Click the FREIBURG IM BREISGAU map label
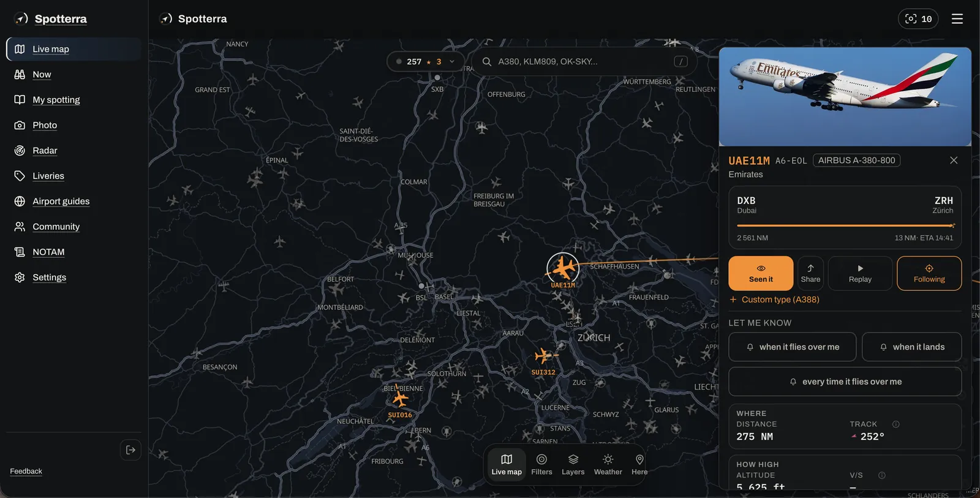 (x=494, y=200)
